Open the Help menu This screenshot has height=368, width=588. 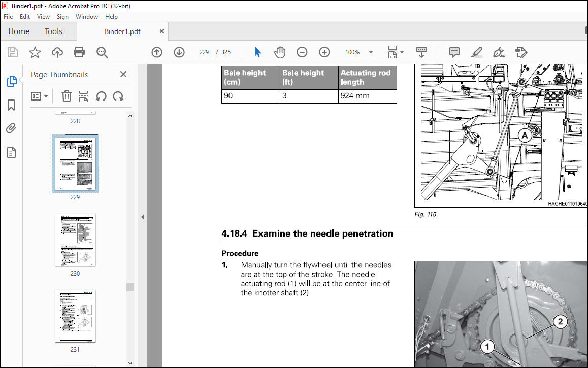111,16
